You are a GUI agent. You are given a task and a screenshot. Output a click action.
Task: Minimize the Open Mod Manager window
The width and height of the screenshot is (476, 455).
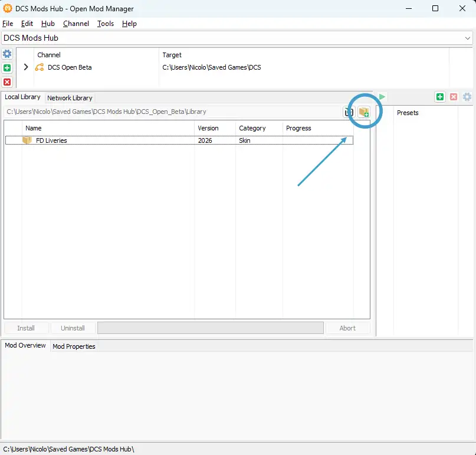(409, 8)
